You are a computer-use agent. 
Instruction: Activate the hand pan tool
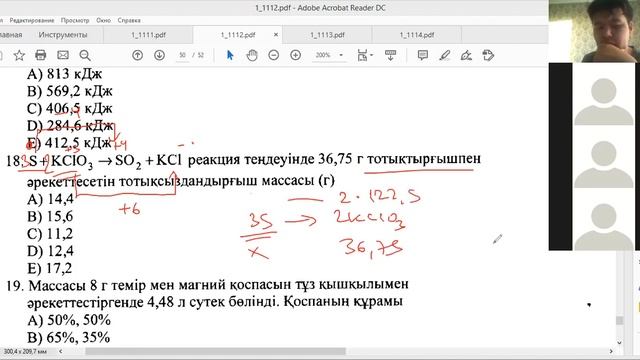coord(252,55)
